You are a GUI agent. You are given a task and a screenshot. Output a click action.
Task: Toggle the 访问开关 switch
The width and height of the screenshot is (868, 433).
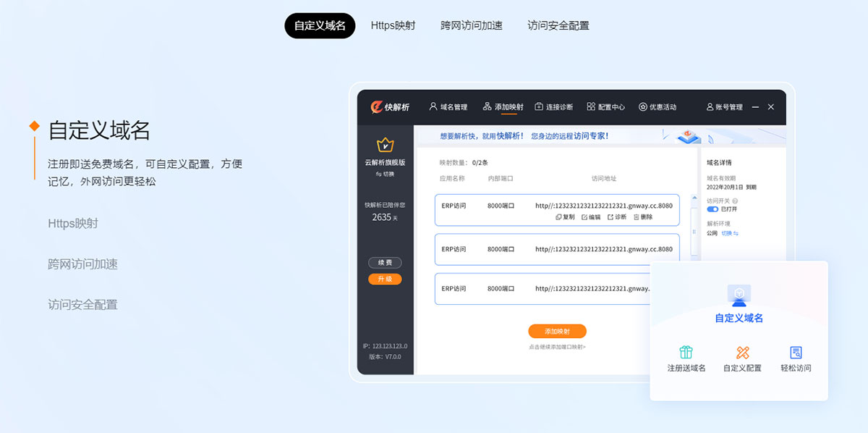(712, 209)
